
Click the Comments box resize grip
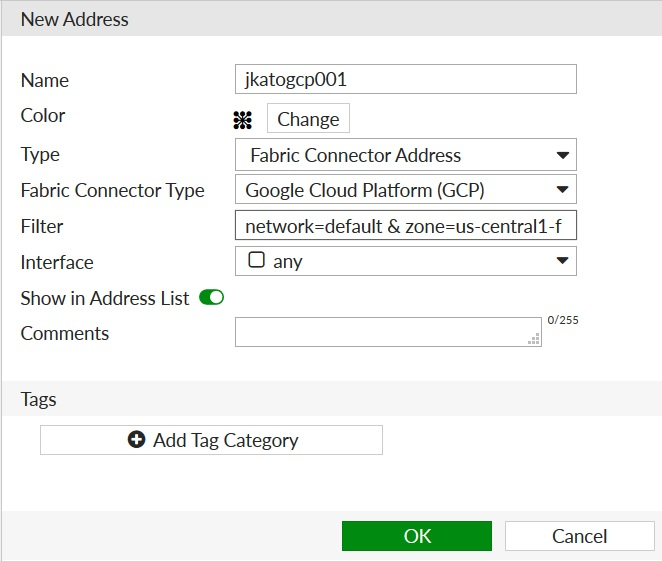[x=535, y=339]
